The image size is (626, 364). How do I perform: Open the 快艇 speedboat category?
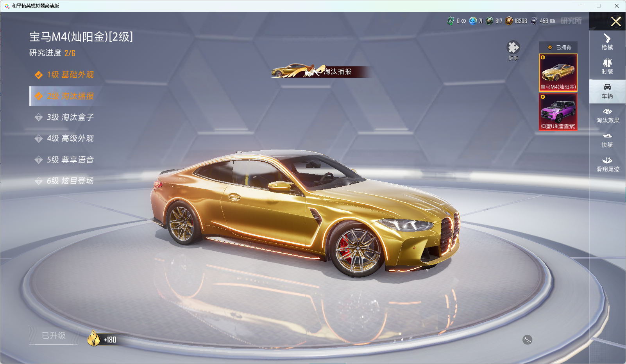point(607,140)
